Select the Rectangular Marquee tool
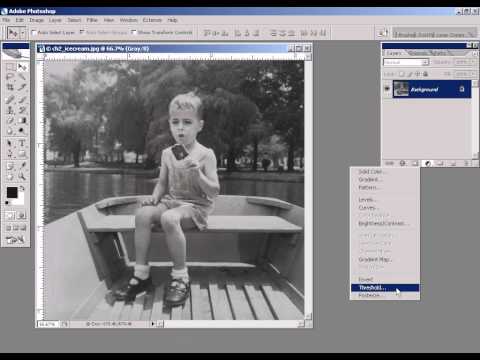 [10, 68]
